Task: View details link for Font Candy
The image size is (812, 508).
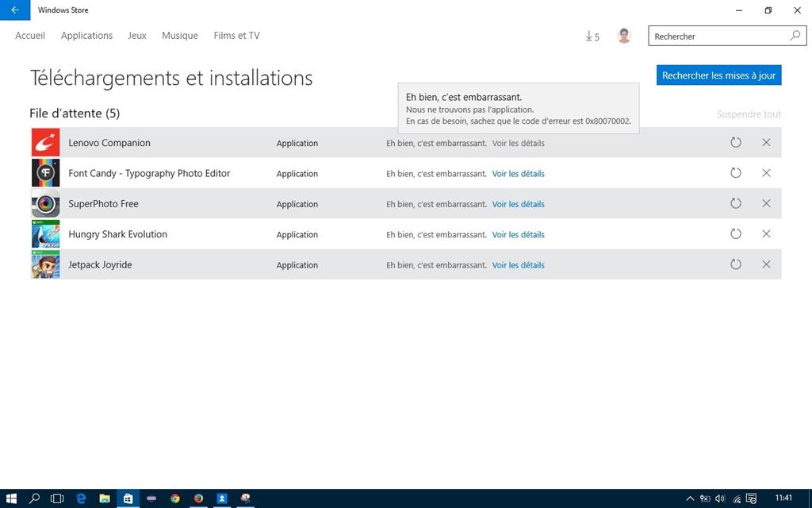Action: pyautogui.click(x=519, y=174)
